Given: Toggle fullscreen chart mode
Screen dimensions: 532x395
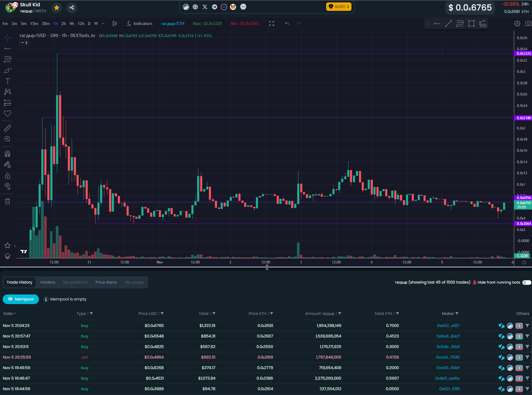Looking at the screenshot, I should (x=272, y=23).
